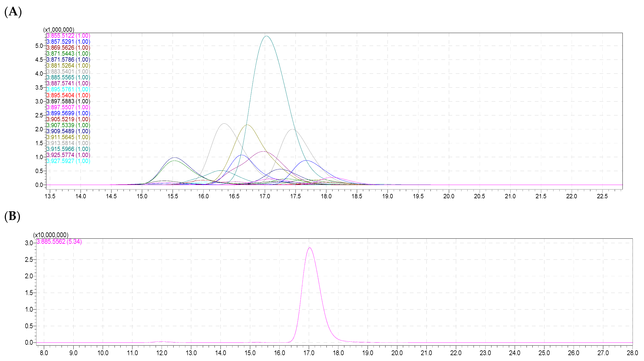
Task: Click the 3:899.5699 legend entry
Action: point(68,113)
